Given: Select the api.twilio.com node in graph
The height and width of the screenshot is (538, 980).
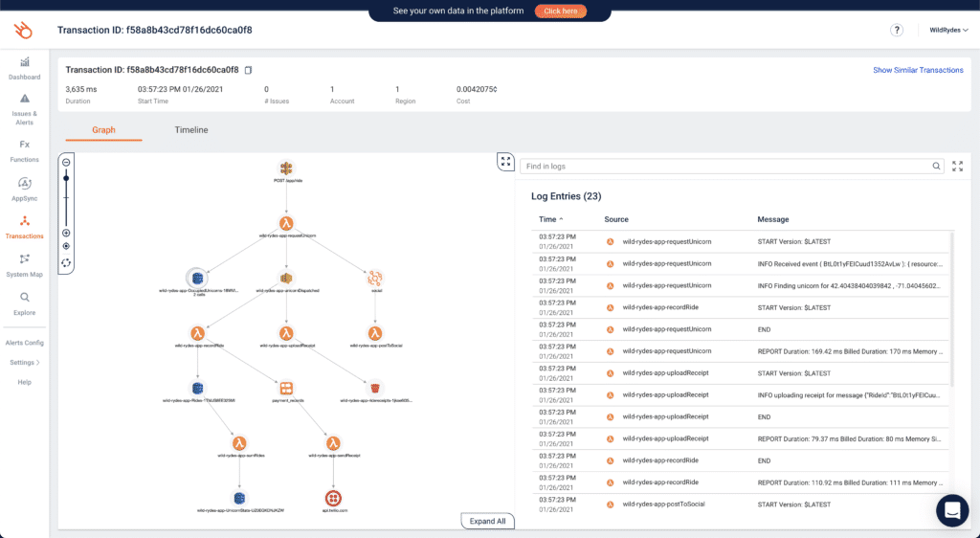Looking at the screenshot, I should [x=333, y=499].
